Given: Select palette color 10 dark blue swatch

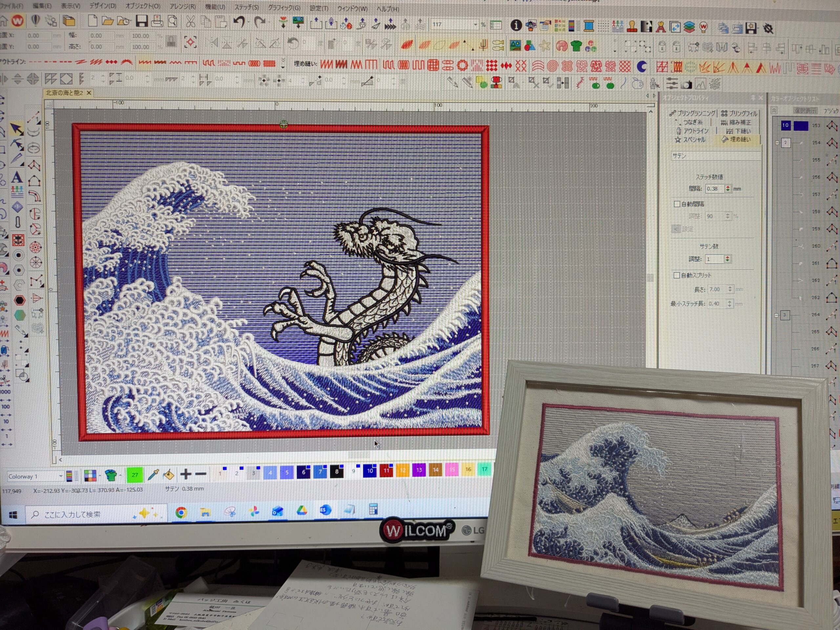Looking at the screenshot, I should [370, 471].
